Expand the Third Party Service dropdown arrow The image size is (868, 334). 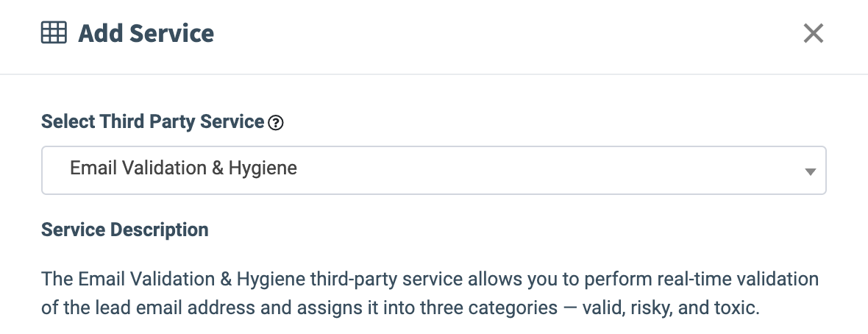(810, 171)
